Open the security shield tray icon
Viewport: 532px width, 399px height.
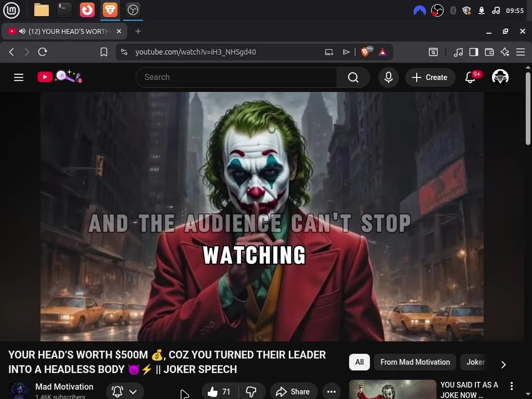coord(467,11)
